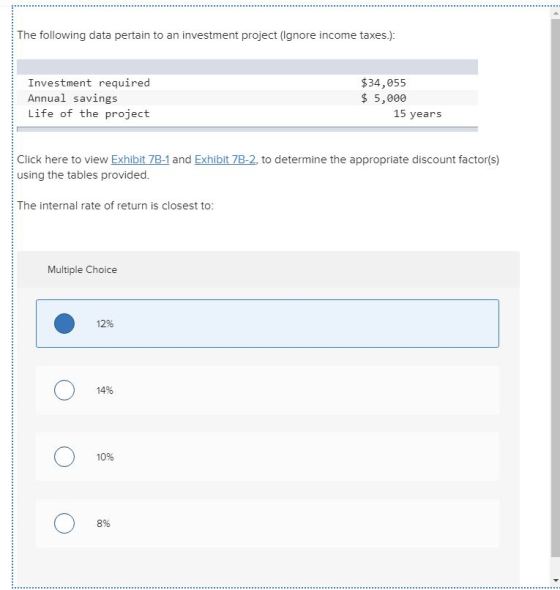
Task: Click the 14% answer row
Action: click(268, 390)
